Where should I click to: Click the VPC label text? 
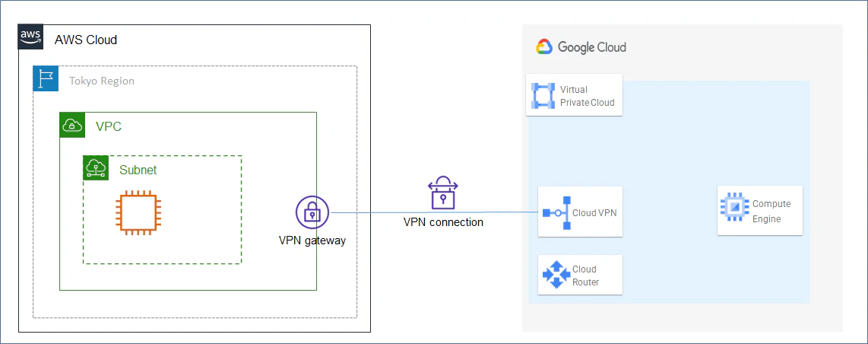(109, 126)
